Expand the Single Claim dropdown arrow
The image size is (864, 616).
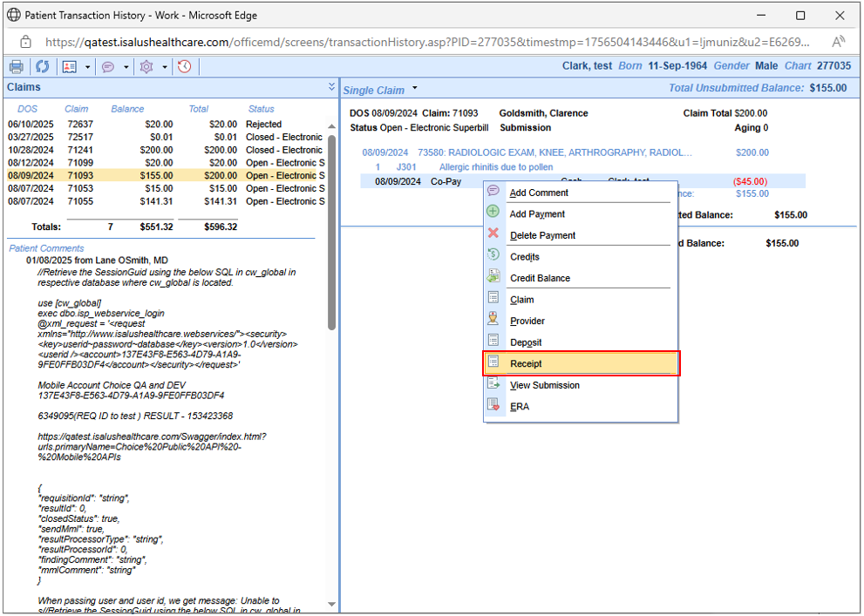[x=415, y=88]
